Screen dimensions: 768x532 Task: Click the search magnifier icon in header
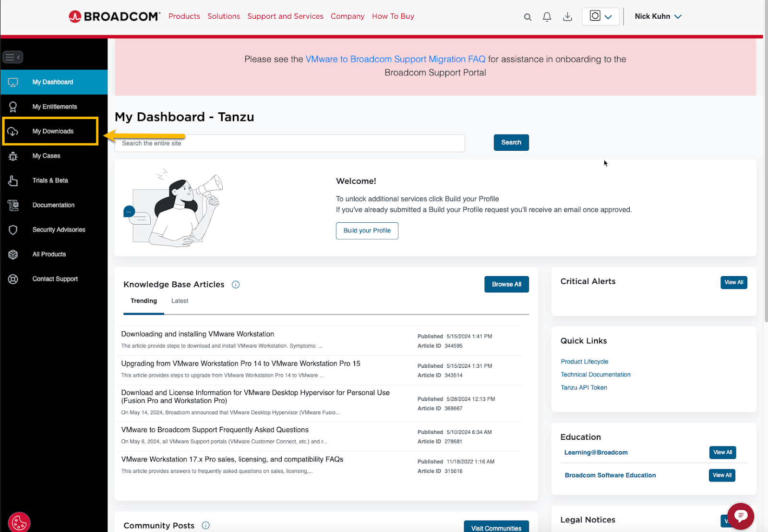tap(528, 17)
